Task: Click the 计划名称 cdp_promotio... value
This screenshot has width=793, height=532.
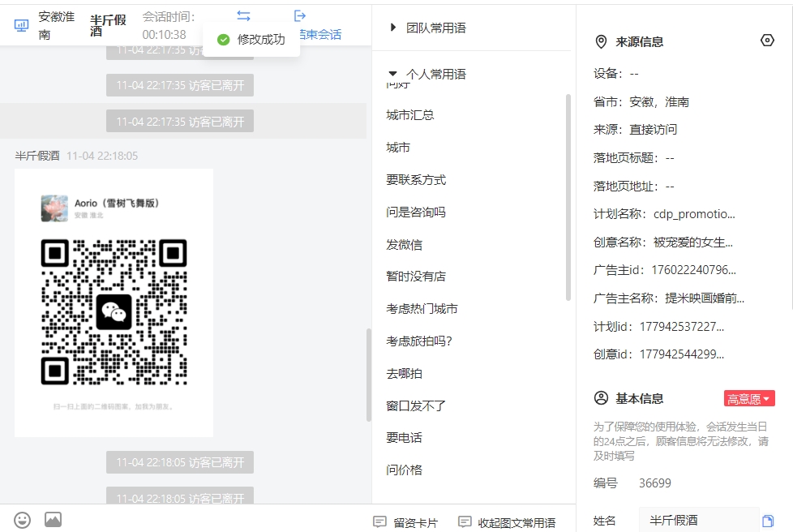Action: coord(694,214)
